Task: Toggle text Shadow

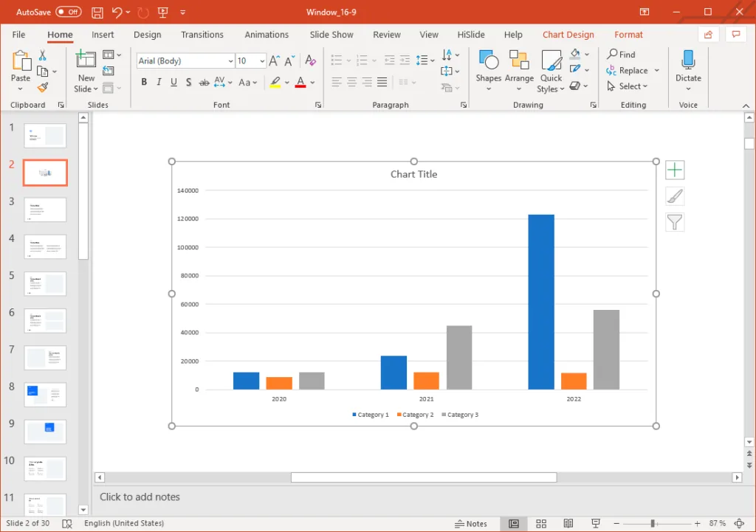Action: pyautogui.click(x=188, y=83)
